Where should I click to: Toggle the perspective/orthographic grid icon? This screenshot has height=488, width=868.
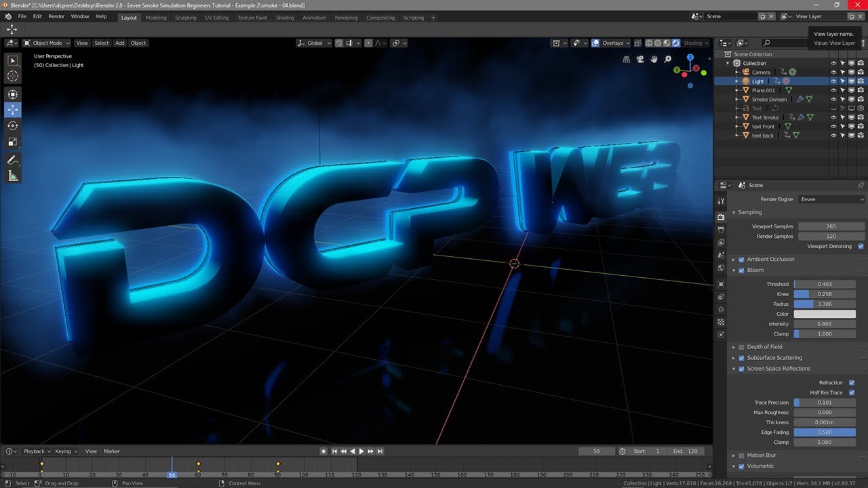point(626,59)
